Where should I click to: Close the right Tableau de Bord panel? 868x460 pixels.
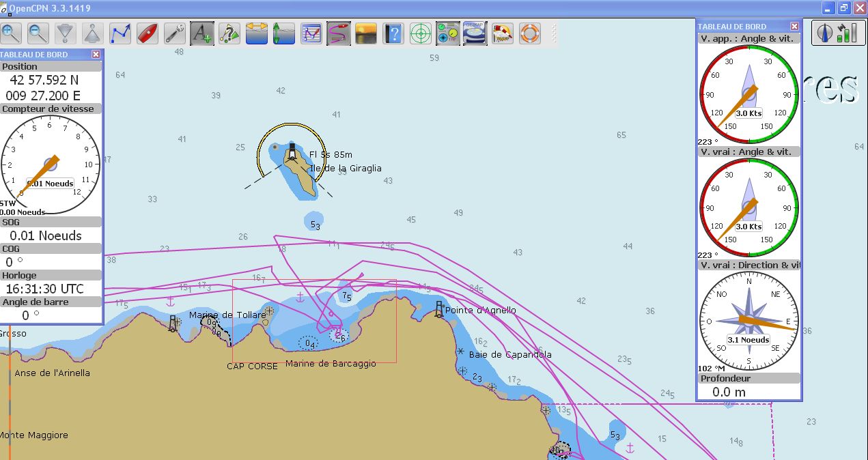tap(794, 27)
